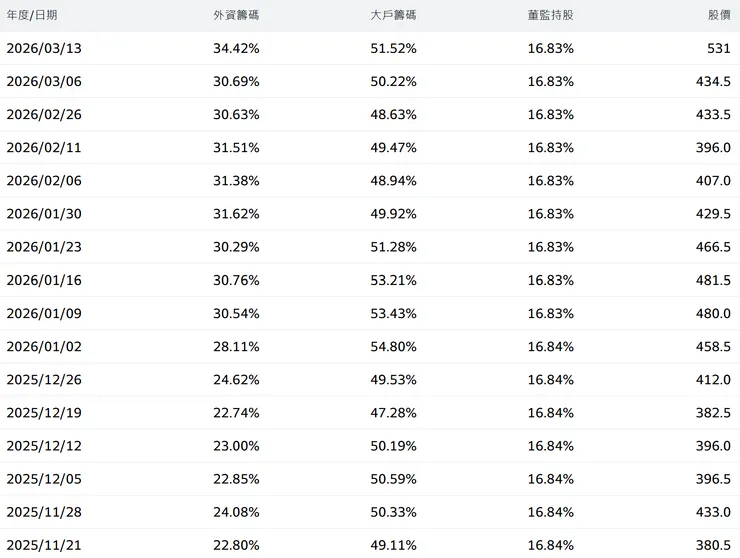Select the 2026/03/13 date cell
This screenshot has width=740, height=558.
click(x=44, y=48)
